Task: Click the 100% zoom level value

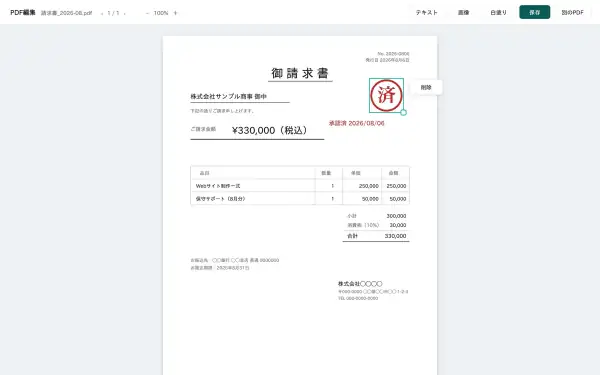Action: (161, 13)
